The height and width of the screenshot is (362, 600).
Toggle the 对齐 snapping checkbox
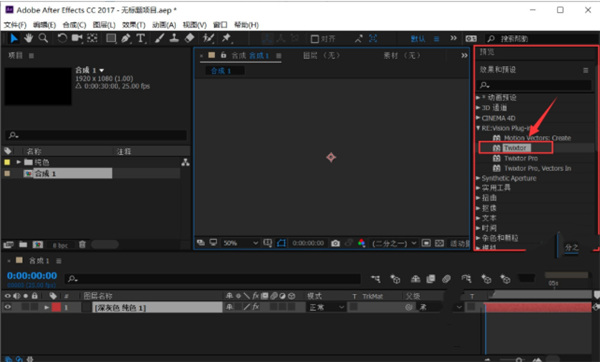coord(315,39)
